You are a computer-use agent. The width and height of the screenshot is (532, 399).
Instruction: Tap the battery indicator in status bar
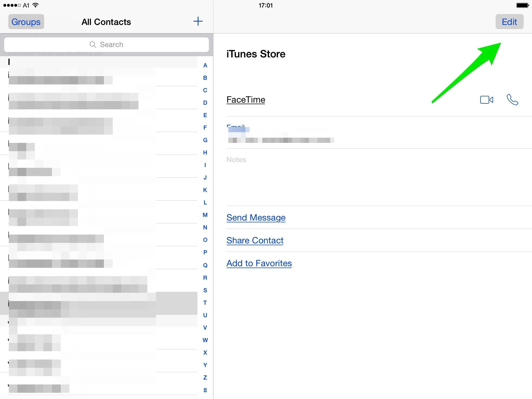tap(523, 5)
